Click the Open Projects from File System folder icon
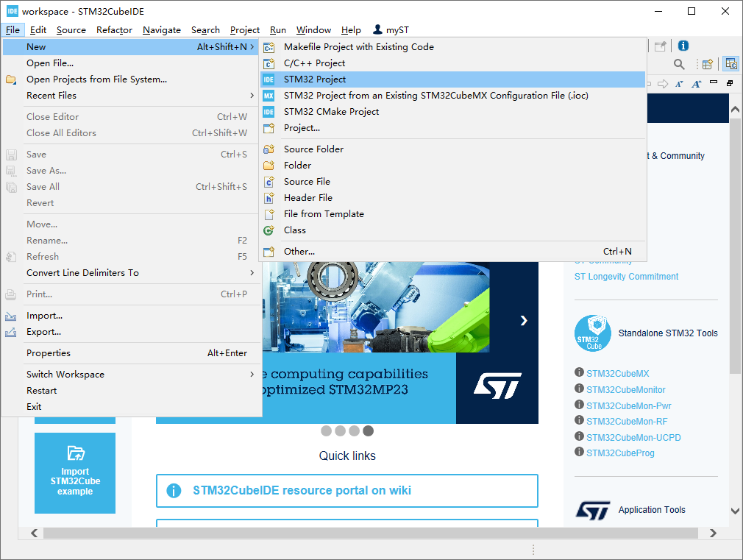The height and width of the screenshot is (560, 743). [x=11, y=79]
